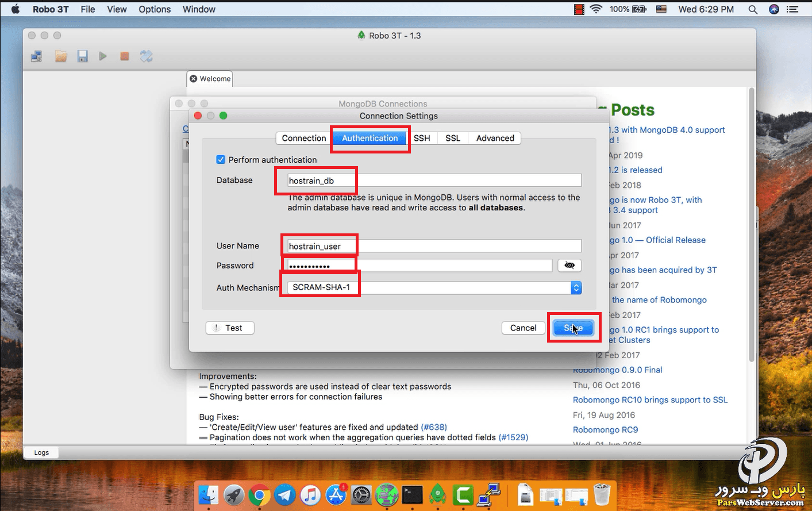The width and height of the screenshot is (812, 511).
Task: Click the Connect computers icon in toolbar
Action: pos(37,56)
